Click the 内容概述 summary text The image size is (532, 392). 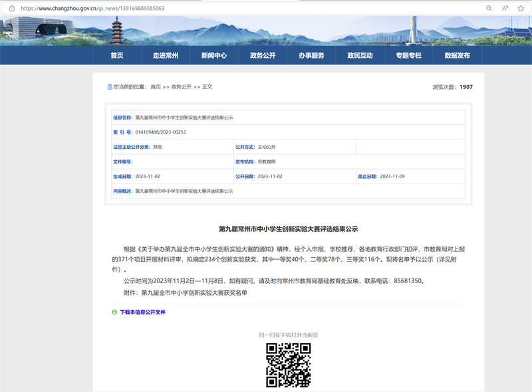tap(184, 191)
